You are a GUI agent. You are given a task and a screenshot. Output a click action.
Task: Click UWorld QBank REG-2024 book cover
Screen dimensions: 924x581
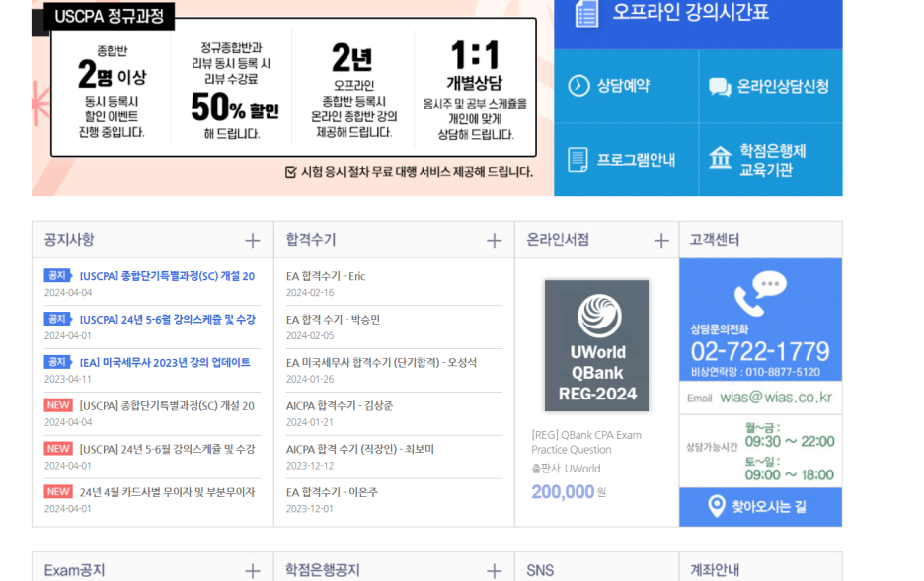point(596,345)
